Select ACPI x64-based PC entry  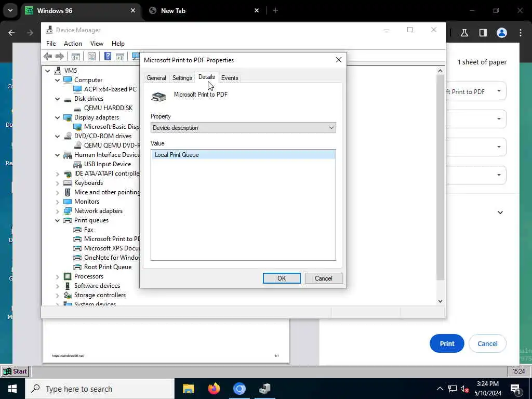click(110, 89)
